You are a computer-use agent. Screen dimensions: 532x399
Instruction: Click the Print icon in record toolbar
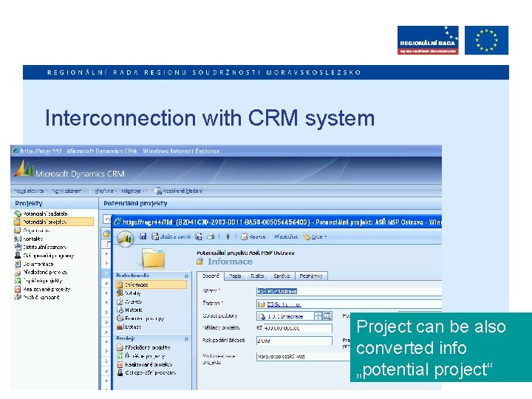(211, 236)
